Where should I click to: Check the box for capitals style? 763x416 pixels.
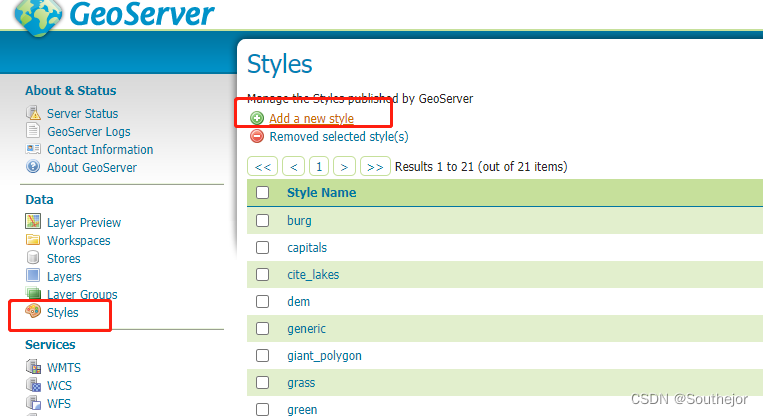click(x=263, y=248)
